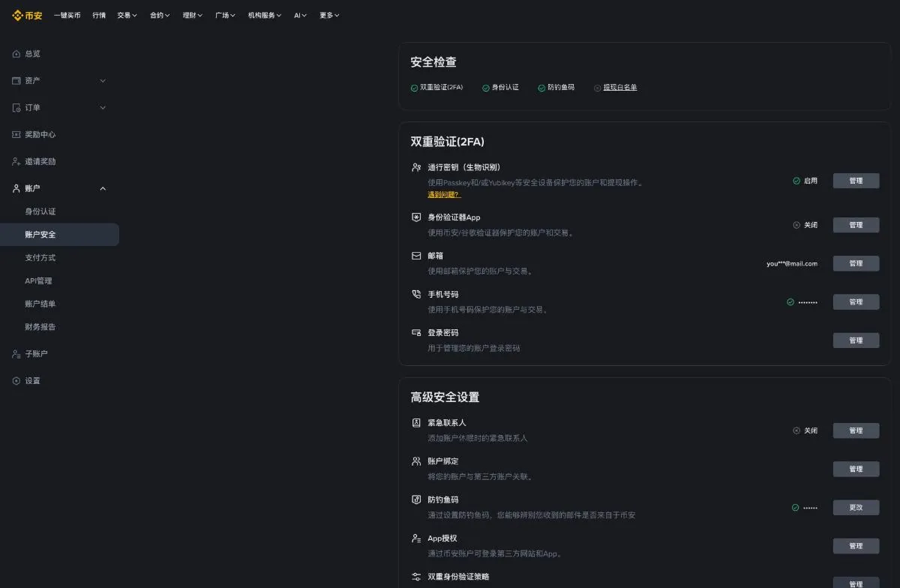
Task: Click the masked email you***@mail.com
Action: [792, 263]
